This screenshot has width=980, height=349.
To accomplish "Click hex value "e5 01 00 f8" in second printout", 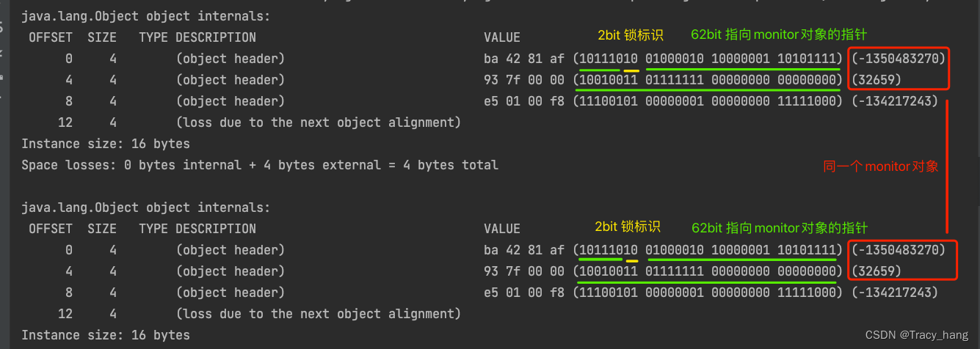I will point(524,293).
